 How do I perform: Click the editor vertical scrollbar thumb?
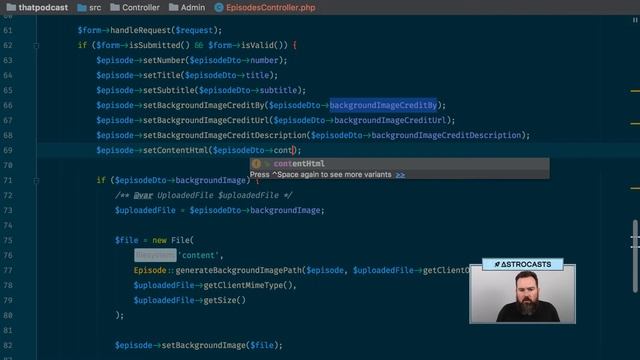(635, 256)
